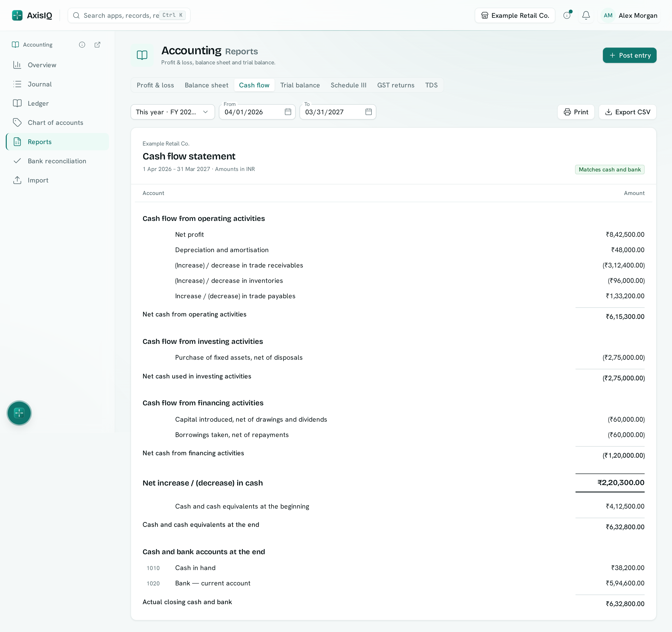Click the info icon beside Accounting
672x632 pixels.
[82, 45]
